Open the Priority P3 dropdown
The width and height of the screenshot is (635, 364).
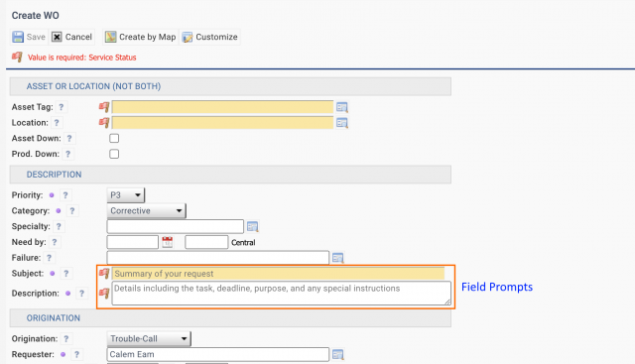point(126,195)
